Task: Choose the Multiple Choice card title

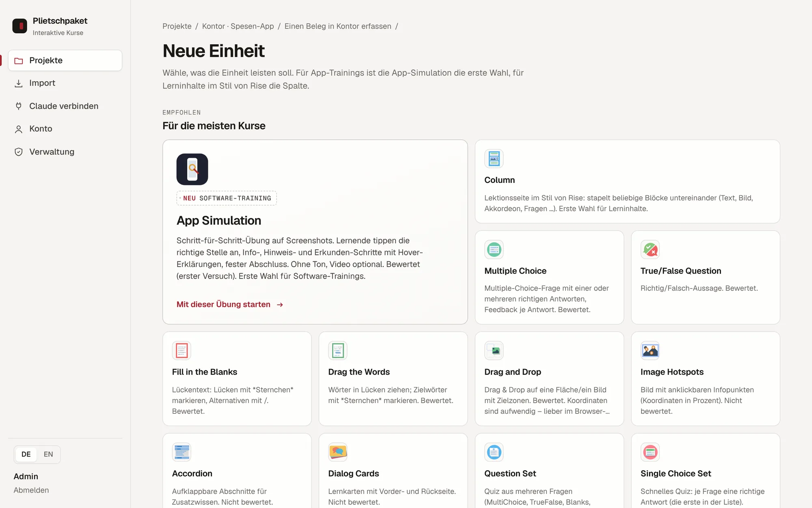Action: 515,271
